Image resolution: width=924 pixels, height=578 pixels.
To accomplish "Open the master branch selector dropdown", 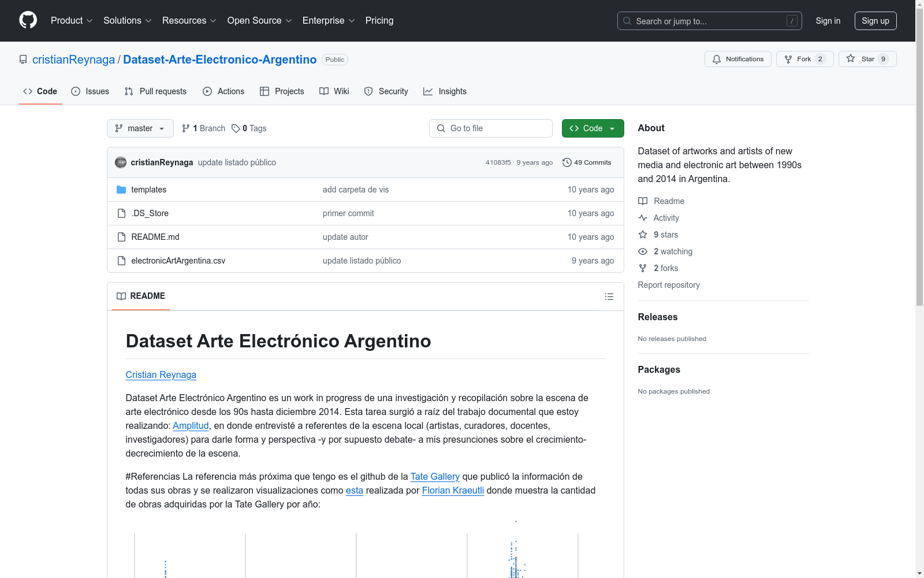I will [x=140, y=128].
